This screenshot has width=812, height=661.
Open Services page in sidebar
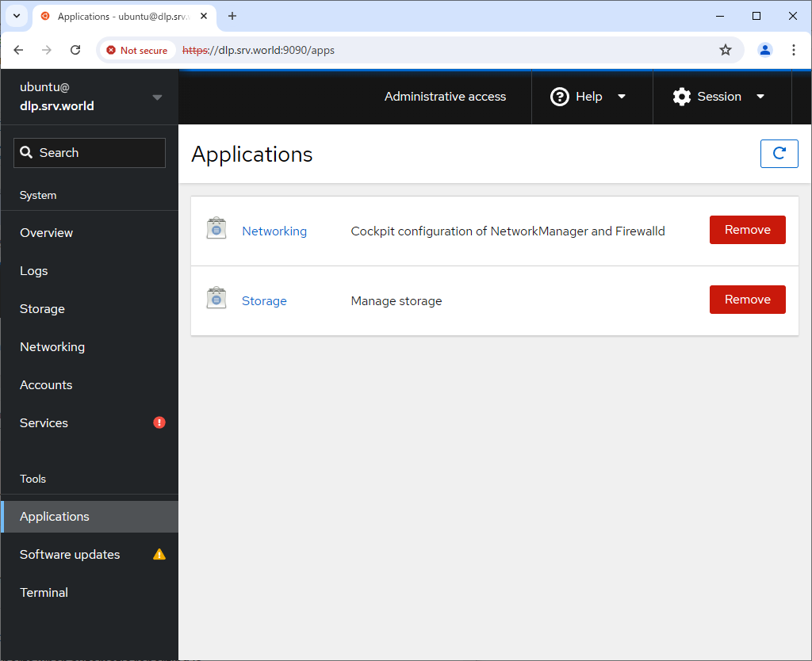click(89, 423)
